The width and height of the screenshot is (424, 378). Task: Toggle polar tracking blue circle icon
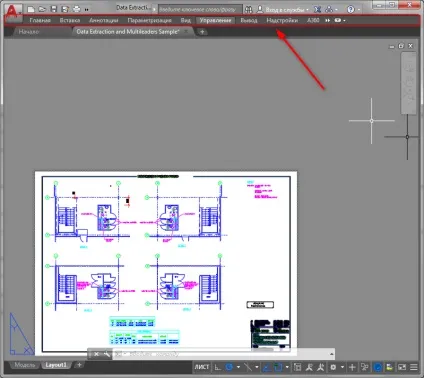point(229,367)
